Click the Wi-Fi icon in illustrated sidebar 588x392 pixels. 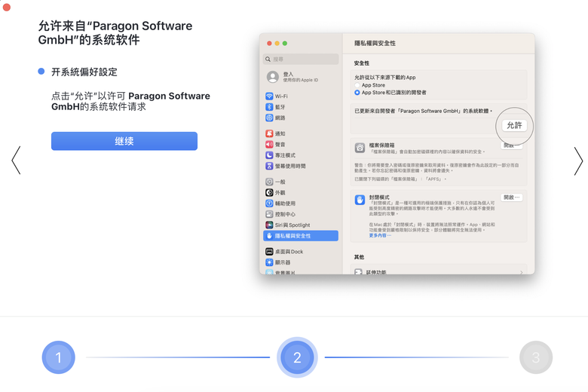[269, 96]
